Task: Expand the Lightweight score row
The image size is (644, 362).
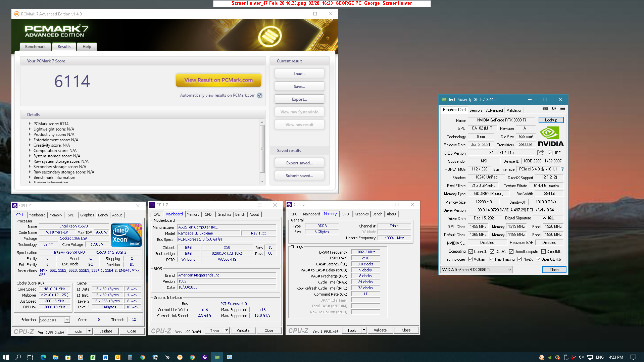Action: pyautogui.click(x=30, y=129)
